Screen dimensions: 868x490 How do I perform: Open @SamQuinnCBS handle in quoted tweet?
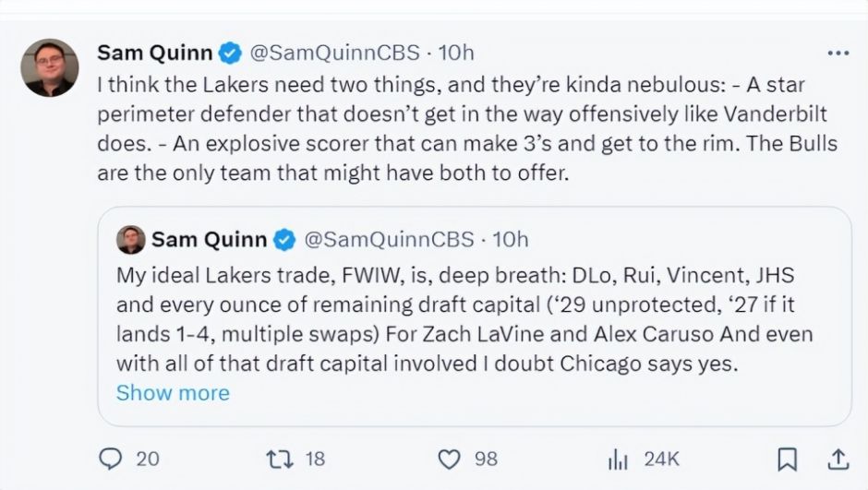pos(389,240)
